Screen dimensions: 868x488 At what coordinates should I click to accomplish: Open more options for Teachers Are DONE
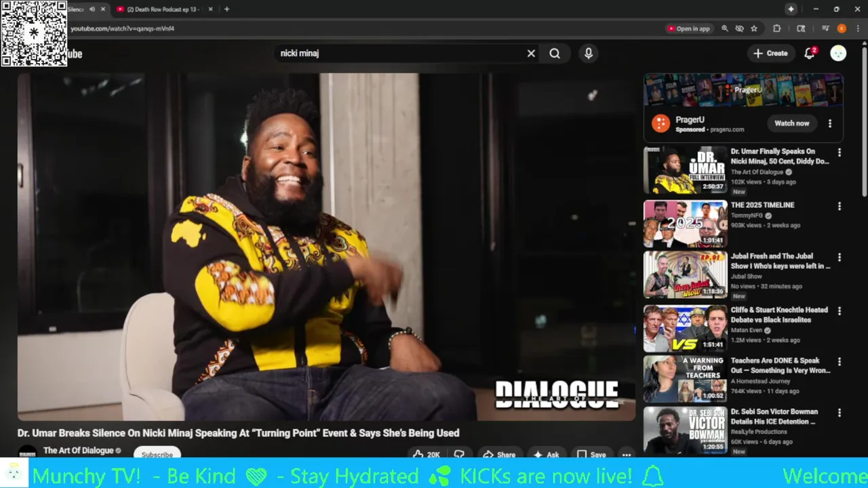point(840,362)
